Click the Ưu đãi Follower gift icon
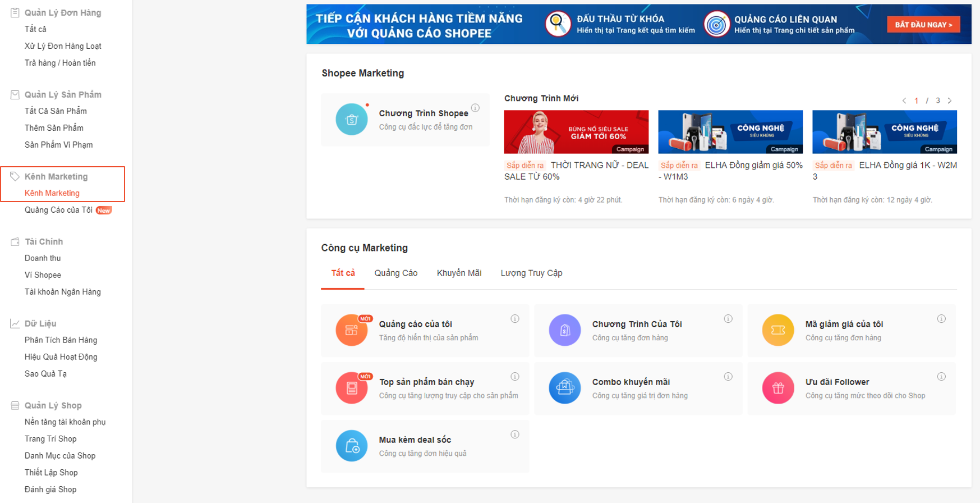 (778, 388)
